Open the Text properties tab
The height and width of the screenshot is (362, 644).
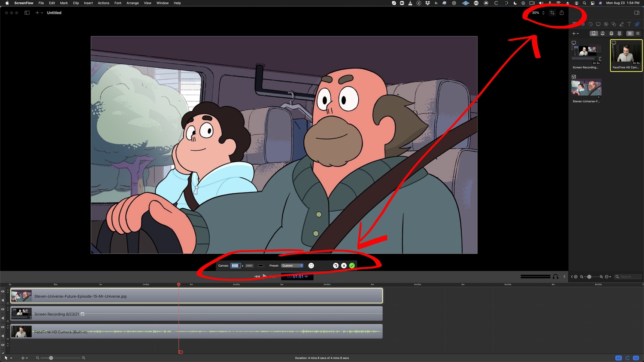pyautogui.click(x=629, y=24)
